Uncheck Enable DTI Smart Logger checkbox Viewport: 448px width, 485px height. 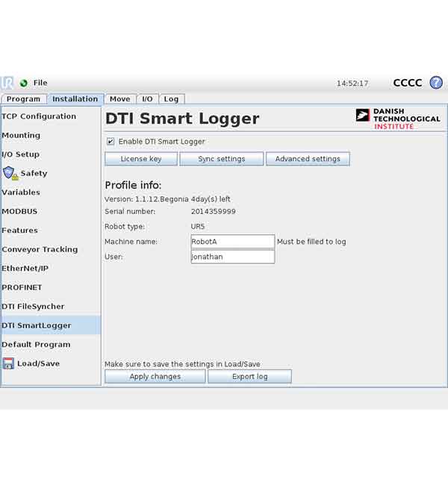111,141
